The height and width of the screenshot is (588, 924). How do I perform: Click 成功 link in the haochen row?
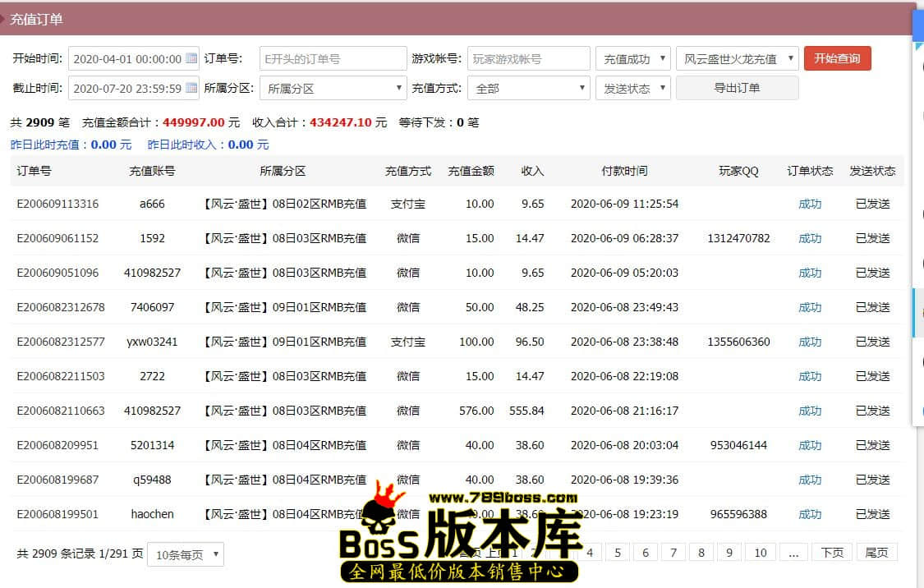[810, 514]
